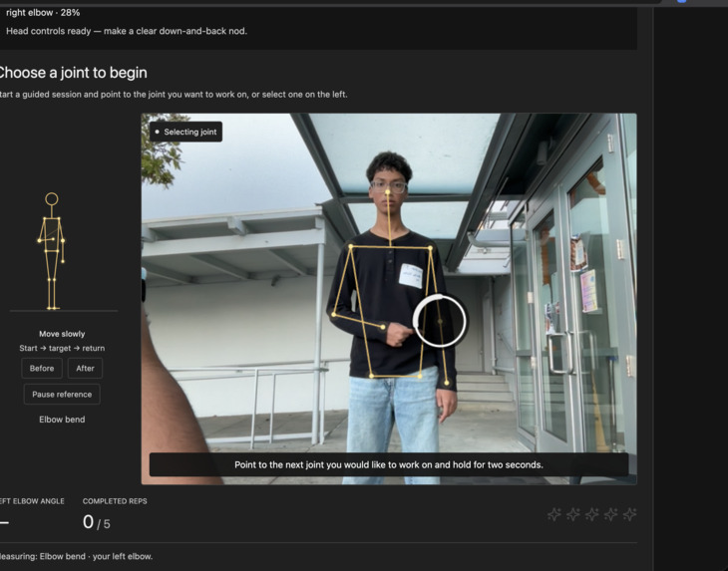The height and width of the screenshot is (571, 728).
Task: Click the 'Choose a joint to begin' heading
Action: tap(73, 73)
